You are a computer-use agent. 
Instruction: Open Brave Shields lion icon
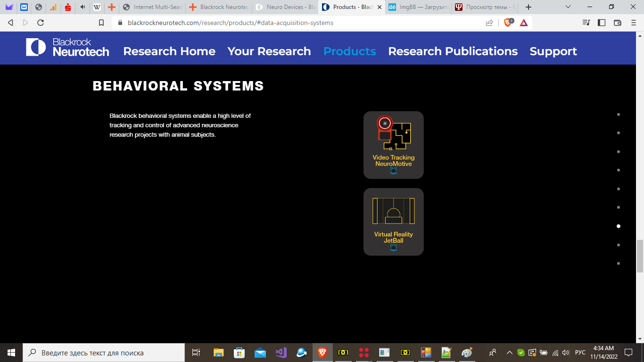(508, 23)
